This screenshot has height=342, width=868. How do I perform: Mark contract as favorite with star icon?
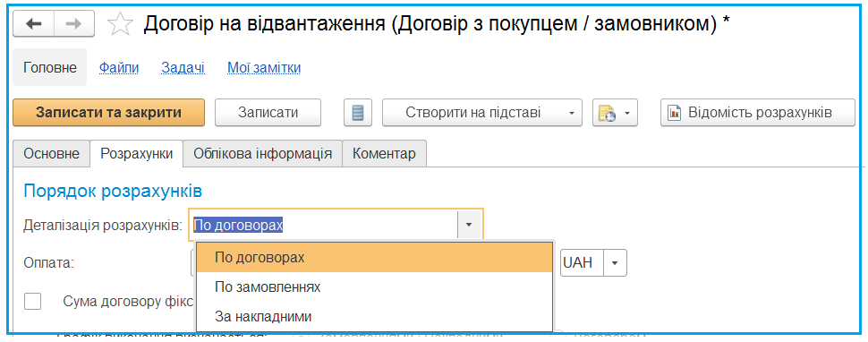[120, 24]
